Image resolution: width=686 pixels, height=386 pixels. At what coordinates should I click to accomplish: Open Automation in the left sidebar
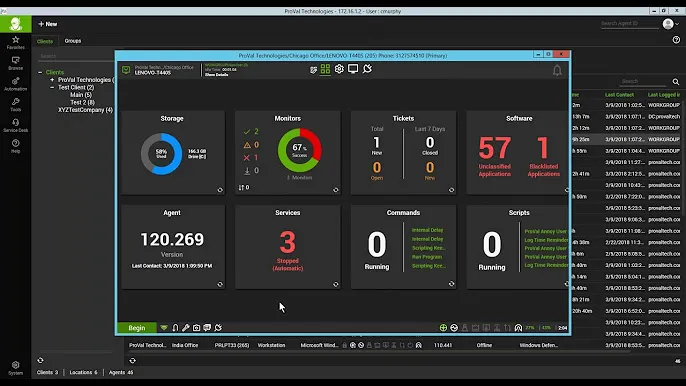[x=15, y=84]
